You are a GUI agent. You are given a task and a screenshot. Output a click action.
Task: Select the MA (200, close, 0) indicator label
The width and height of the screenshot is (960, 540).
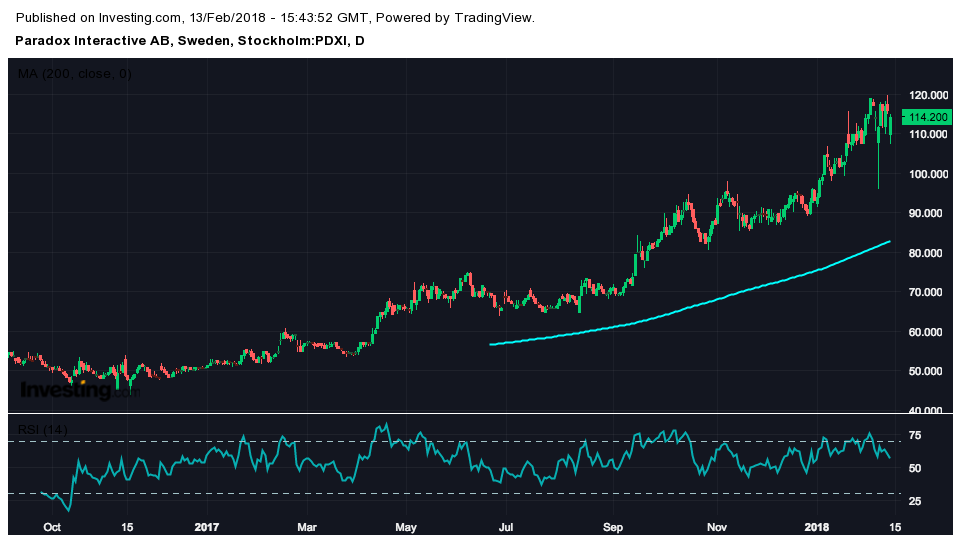(75, 73)
